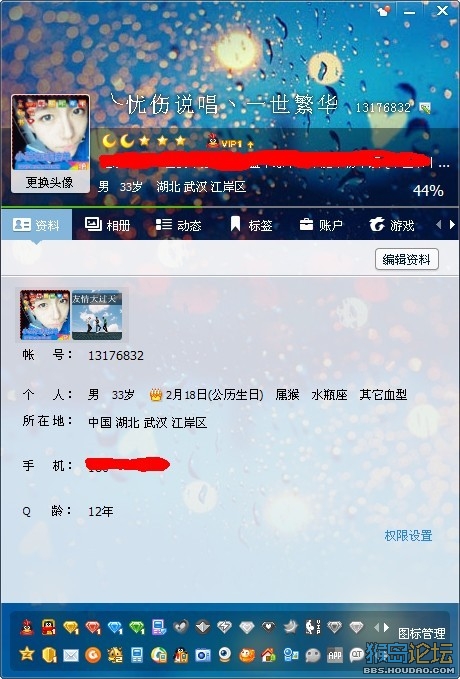Open the 动态 tab

[x=178, y=225]
